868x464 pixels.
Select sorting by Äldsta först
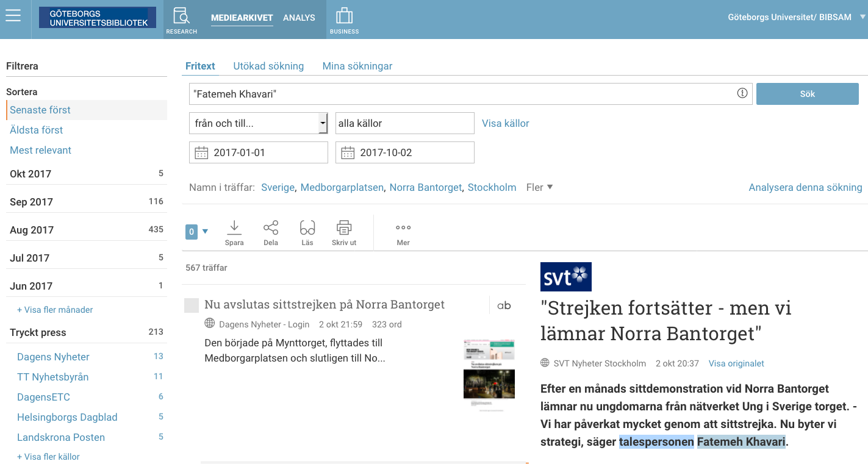pos(36,130)
